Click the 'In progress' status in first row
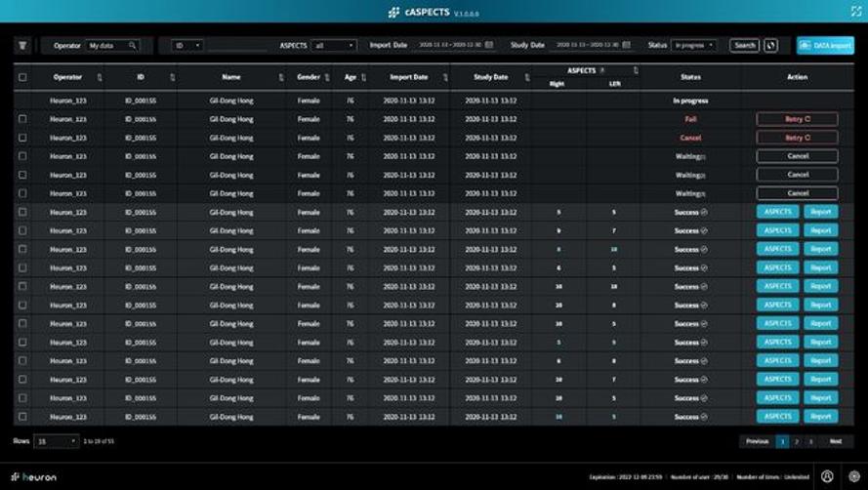 point(690,101)
